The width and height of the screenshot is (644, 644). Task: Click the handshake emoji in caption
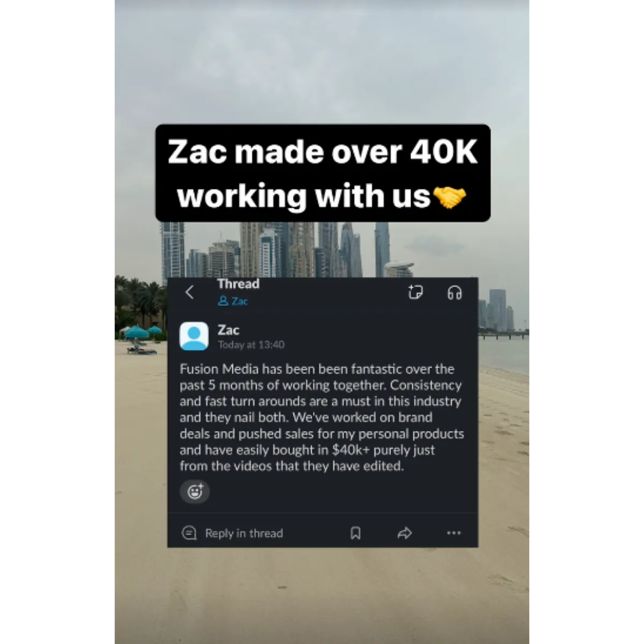[x=449, y=197]
